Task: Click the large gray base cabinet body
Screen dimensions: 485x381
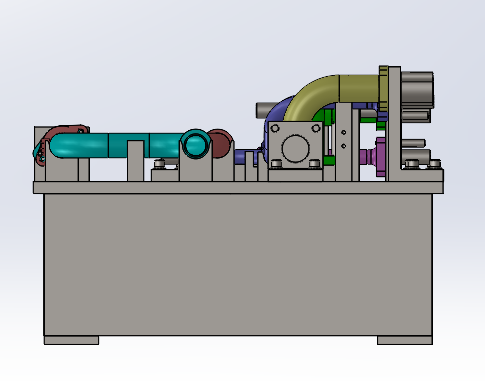Action: click(x=238, y=265)
